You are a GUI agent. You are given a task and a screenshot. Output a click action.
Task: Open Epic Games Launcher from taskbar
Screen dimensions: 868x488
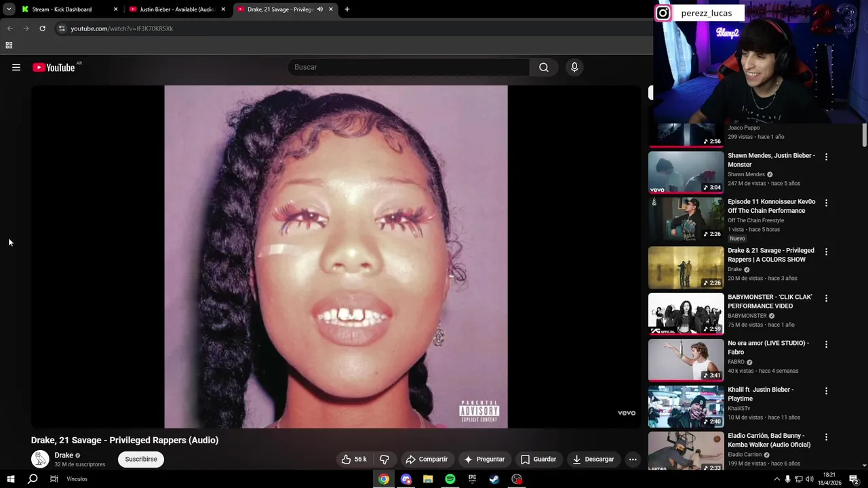coord(472,479)
